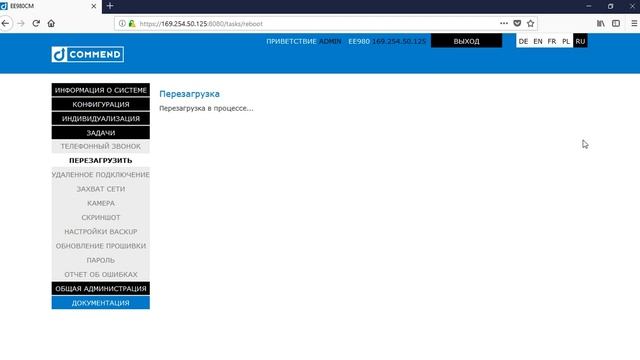Viewport: 640px width, 360px height.
Task: Click the ПРИВЕТСТВИЕ greeting text
Action: (291, 41)
